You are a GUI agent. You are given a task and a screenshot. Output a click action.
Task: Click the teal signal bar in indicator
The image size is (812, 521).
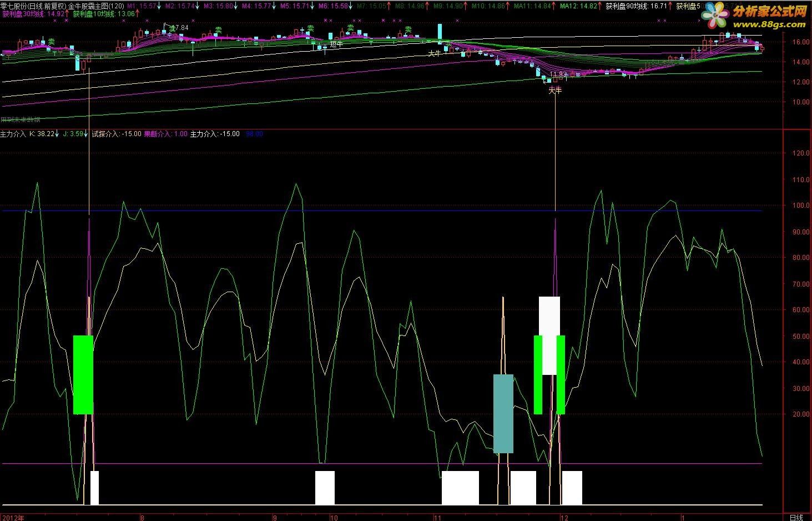point(503,414)
